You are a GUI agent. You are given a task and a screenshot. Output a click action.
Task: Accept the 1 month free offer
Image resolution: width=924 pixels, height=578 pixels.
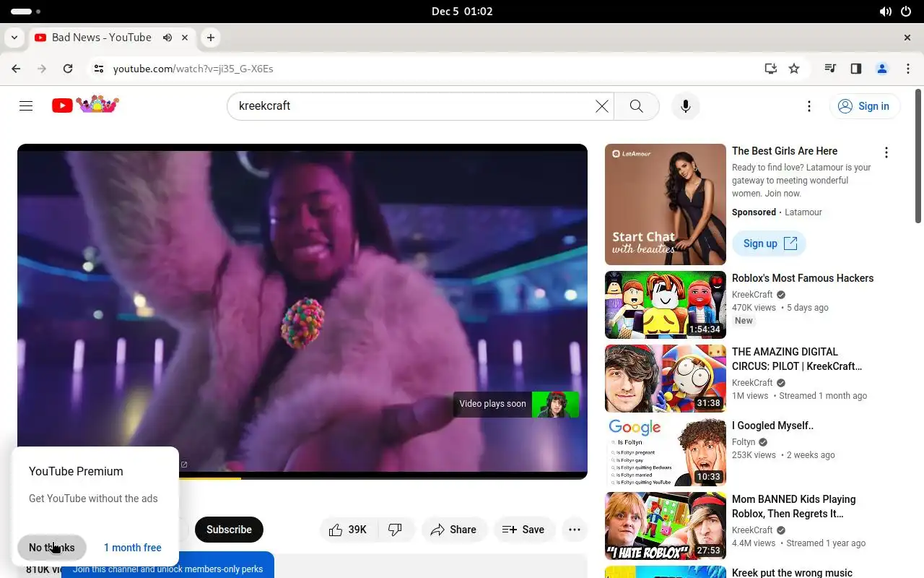tap(133, 548)
